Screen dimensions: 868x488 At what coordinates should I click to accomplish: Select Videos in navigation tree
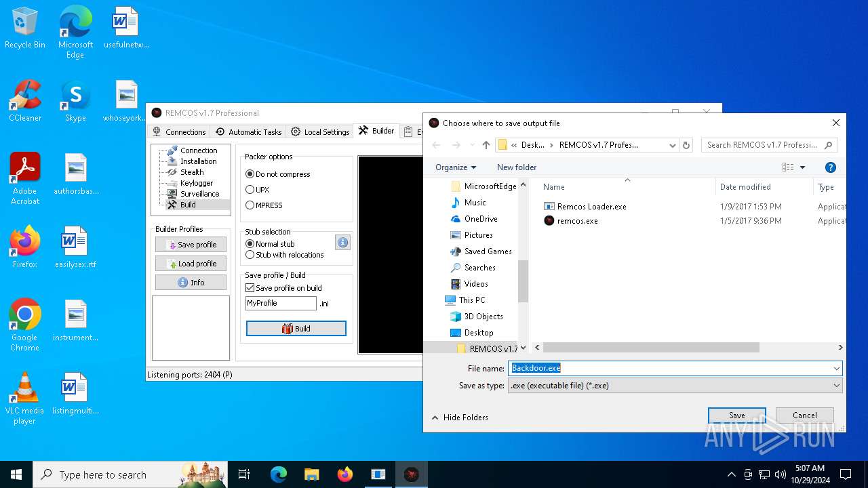pos(469,284)
